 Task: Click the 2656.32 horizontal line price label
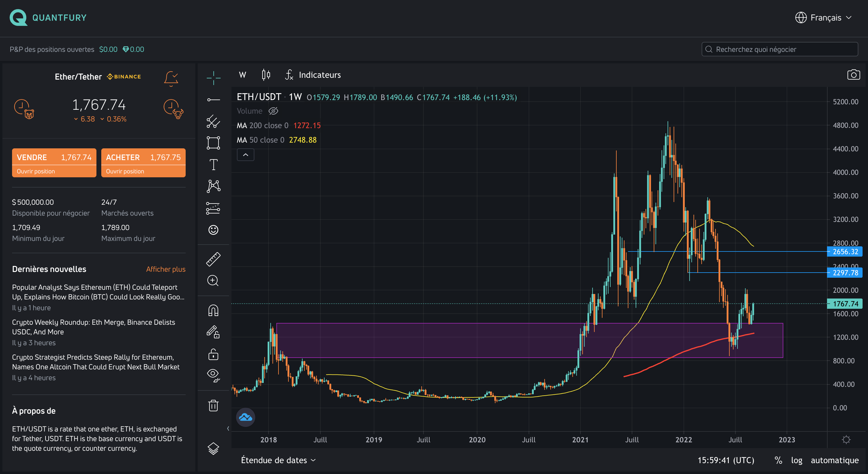point(845,251)
